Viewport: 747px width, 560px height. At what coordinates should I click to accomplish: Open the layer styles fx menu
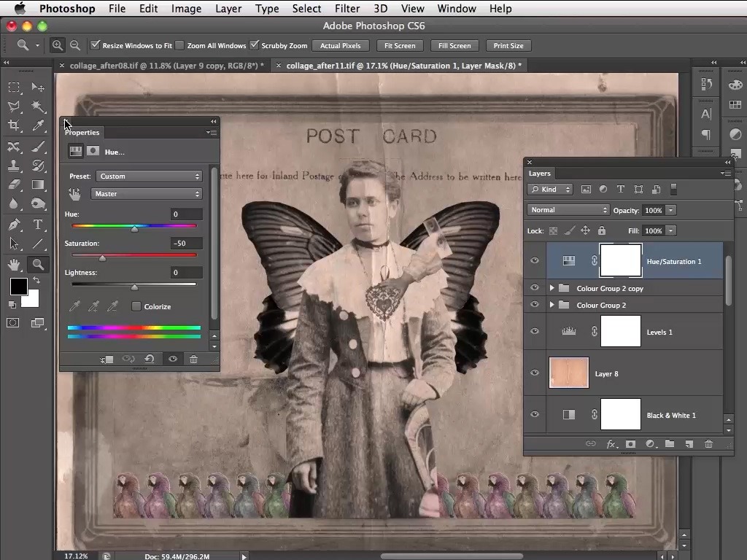click(x=611, y=444)
